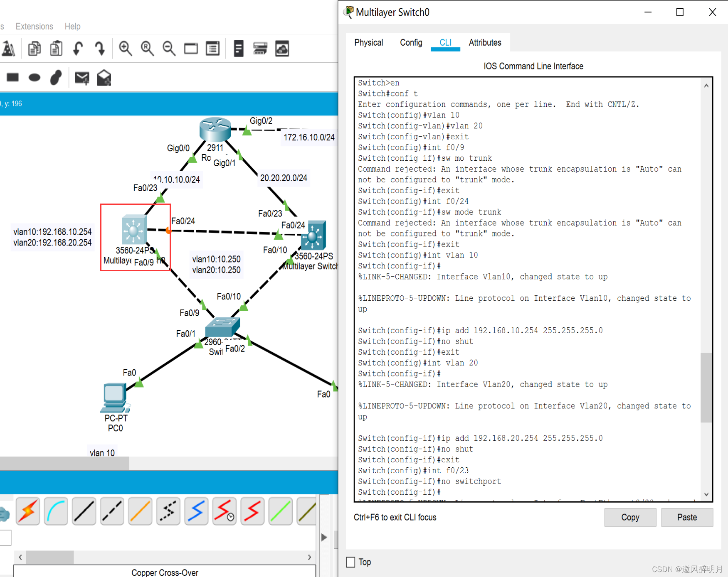728x577 pixels.
Task: Click the Copy button
Action: [x=630, y=517]
